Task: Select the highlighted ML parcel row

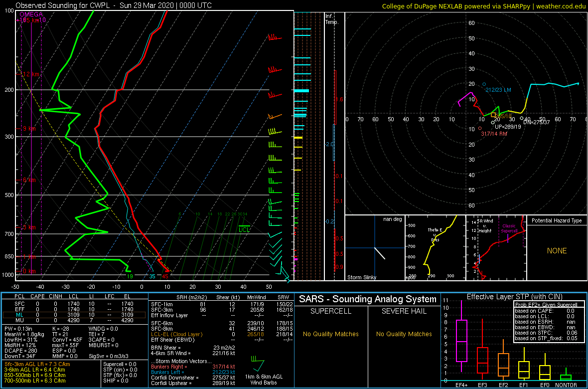Action: pos(74,315)
